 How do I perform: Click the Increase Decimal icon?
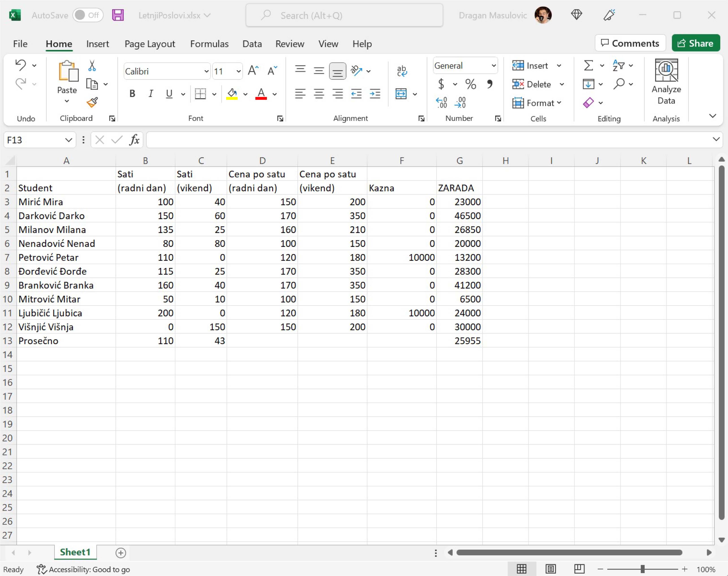tap(441, 102)
